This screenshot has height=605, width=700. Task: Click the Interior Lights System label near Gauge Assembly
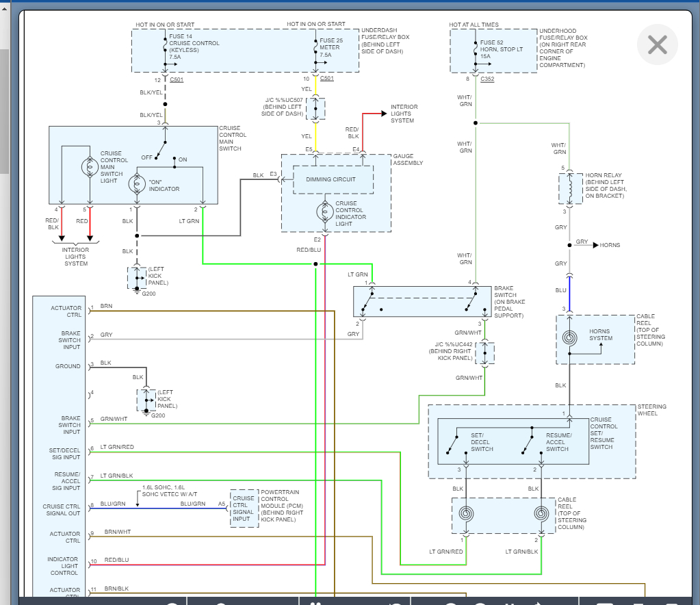coord(404,114)
